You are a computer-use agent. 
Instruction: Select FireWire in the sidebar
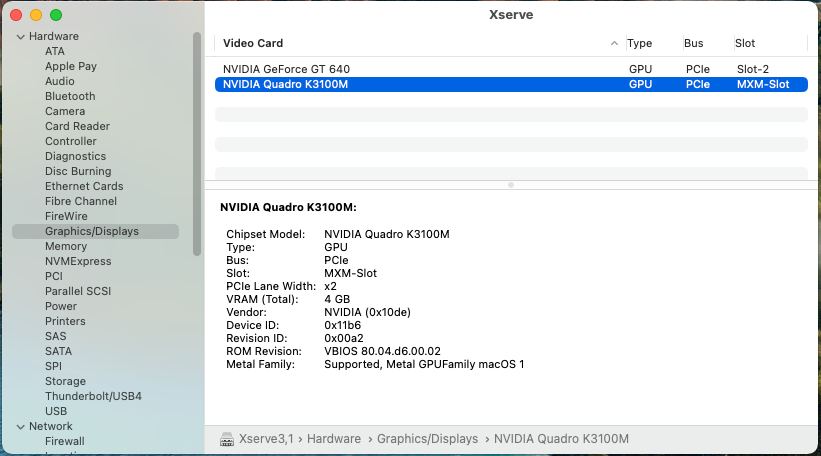[66, 216]
